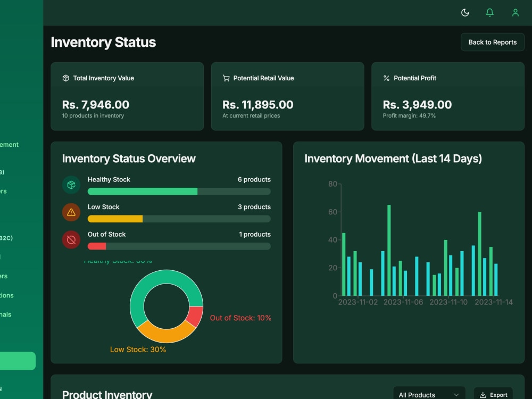
Task: Click 'Inventory Movement (Last 14 Days)' heading
Action: pyautogui.click(x=393, y=159)
